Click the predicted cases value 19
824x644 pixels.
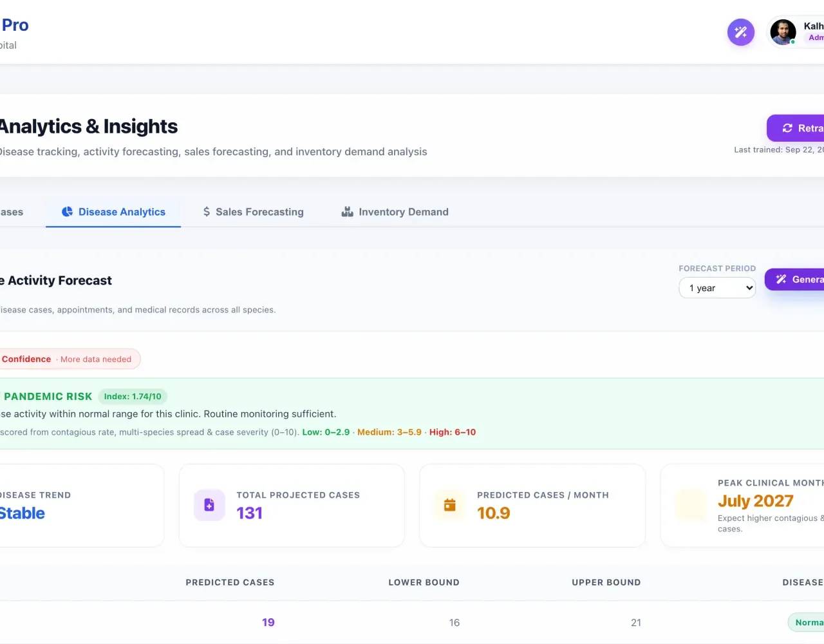point(268,622)
